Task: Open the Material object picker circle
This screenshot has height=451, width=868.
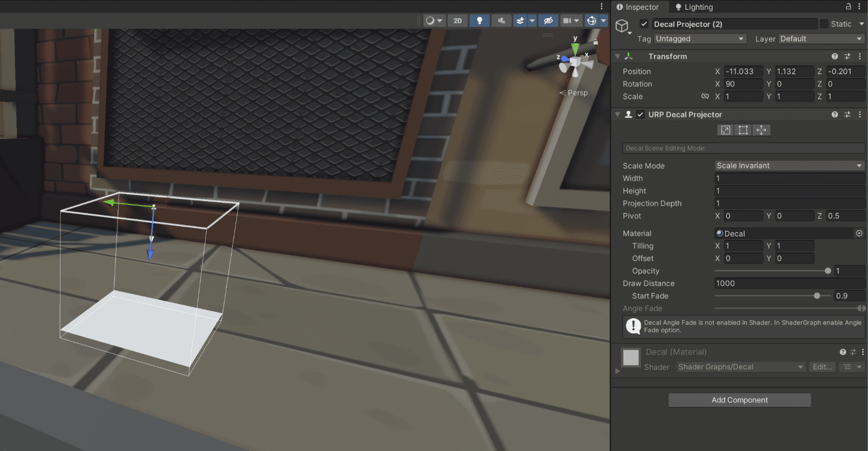Action: pos(859,234)
